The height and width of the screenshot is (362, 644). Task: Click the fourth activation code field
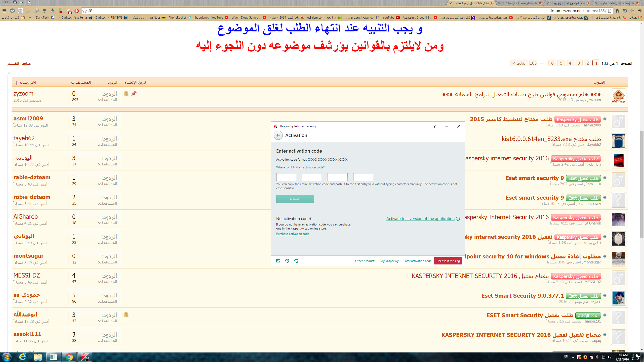(x=363, y=177)
